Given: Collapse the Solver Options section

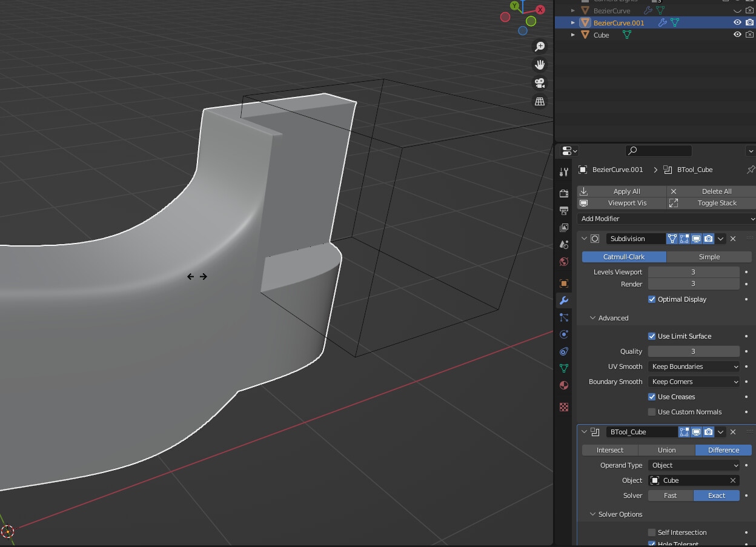Looking at the screenshot, I should [594, 514].
